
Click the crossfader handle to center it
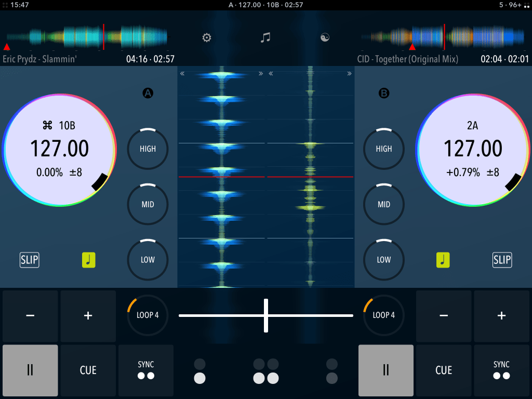click(x=265, y=315)
